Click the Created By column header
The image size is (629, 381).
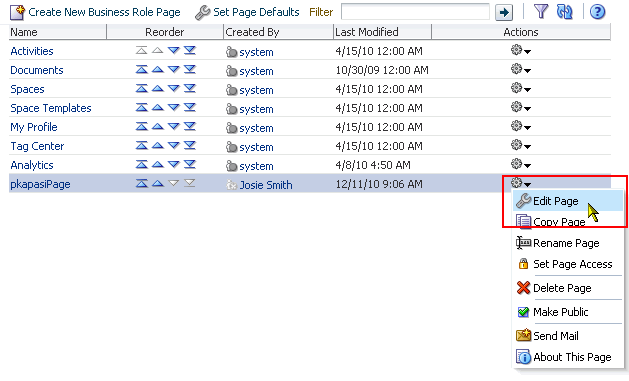pyautogui.click(x=278, y=32)
